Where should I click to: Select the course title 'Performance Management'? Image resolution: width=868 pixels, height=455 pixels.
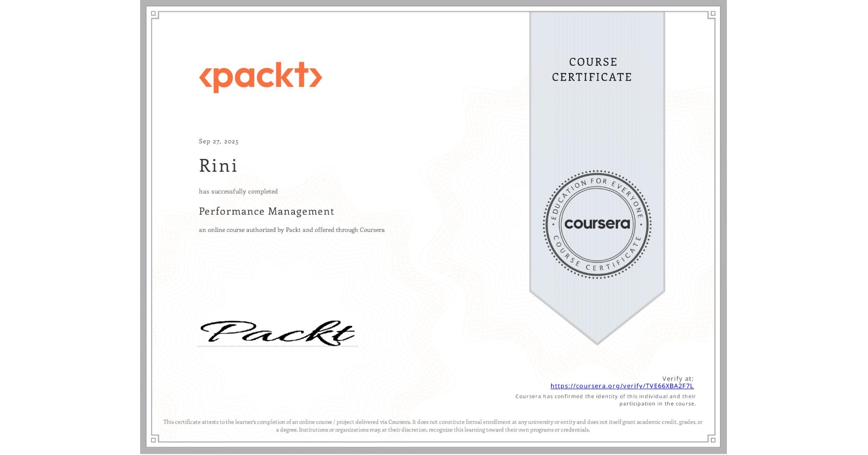click(x=266, y=211)
